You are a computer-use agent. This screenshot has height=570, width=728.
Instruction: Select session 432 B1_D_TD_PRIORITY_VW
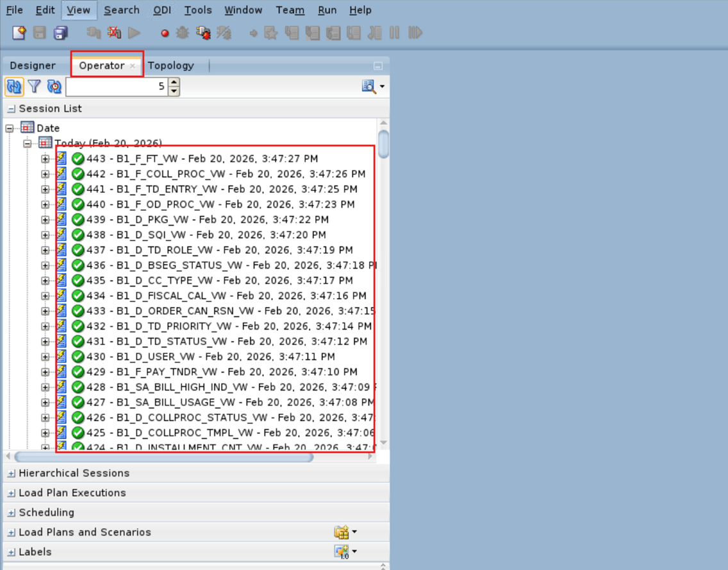[x=229, y=326]
